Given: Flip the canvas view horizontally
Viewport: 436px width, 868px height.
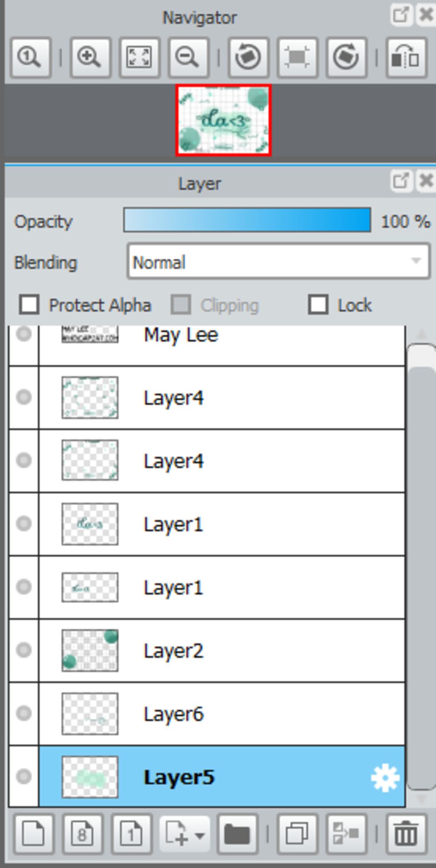Looking at the screenshot, I should click(x=406, y=58).
